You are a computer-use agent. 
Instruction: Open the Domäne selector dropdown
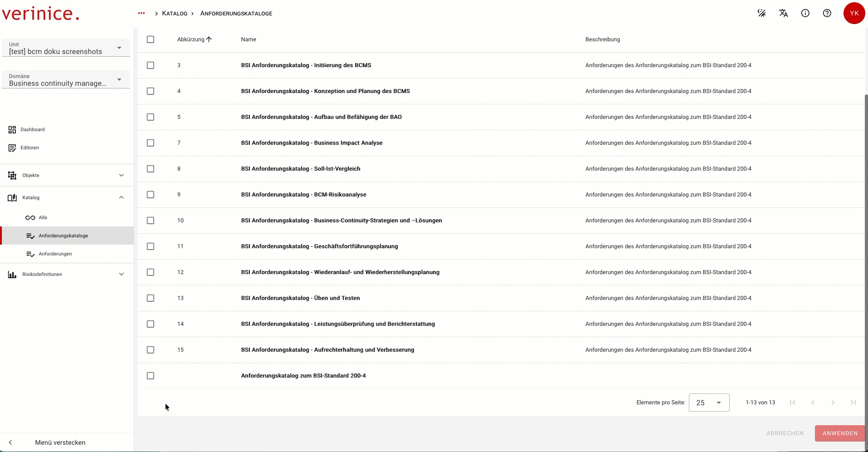pos(66,80)
